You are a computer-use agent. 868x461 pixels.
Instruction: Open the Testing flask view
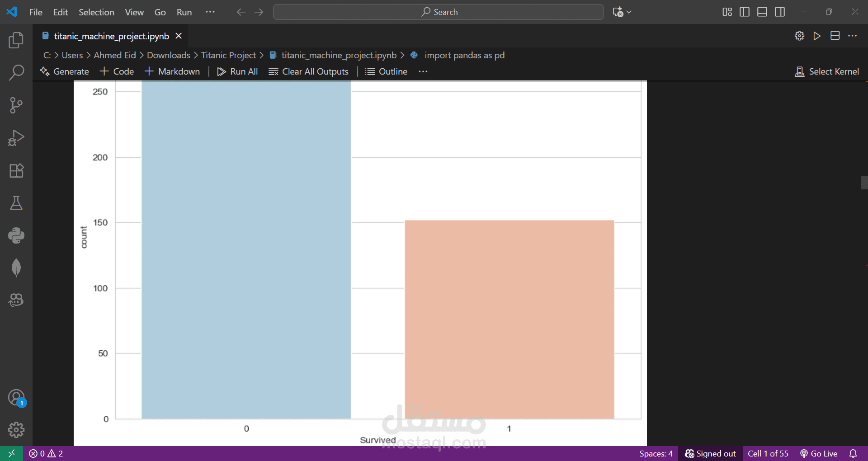pos(16,203)
